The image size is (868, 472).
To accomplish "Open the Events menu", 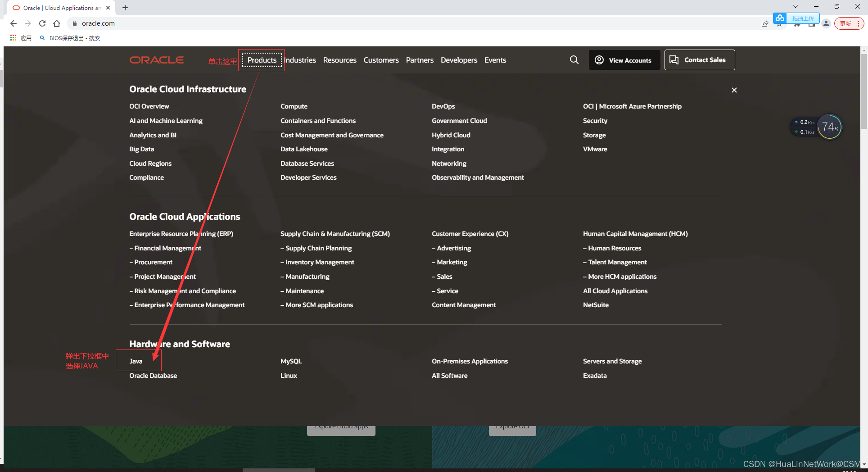I will click(x=495, y=60).
